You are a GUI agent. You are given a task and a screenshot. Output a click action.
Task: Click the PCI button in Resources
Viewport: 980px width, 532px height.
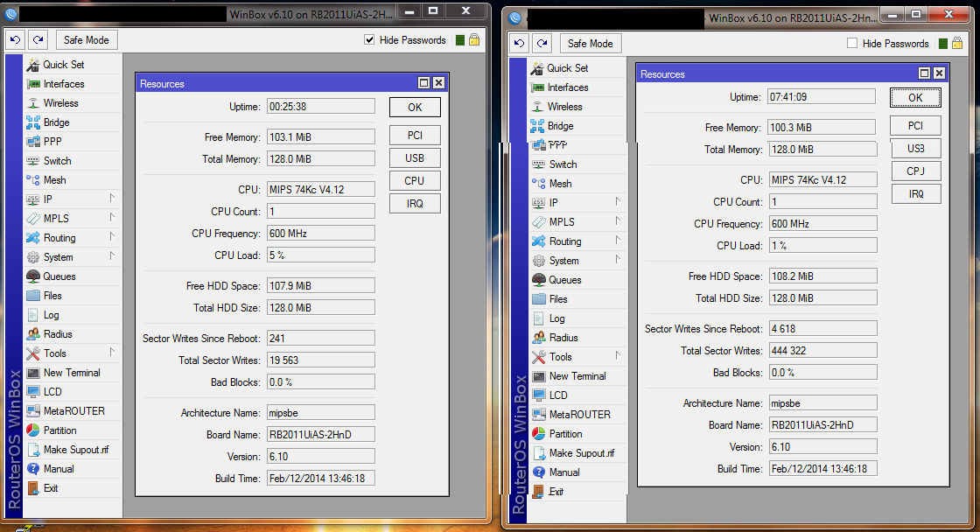[415, 135]
